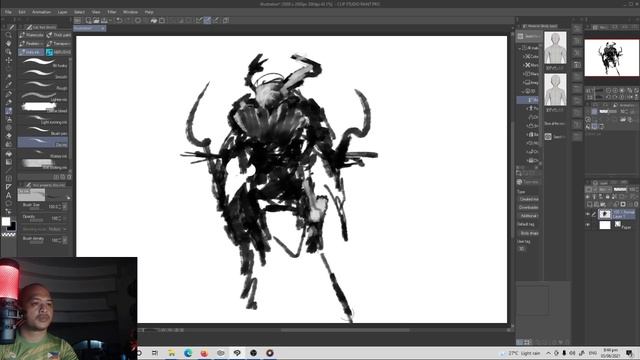Image resolution: width=640 pixels, height=360 pixels.
Task: Switch to the India ink sub tool group
Action: 31,52
